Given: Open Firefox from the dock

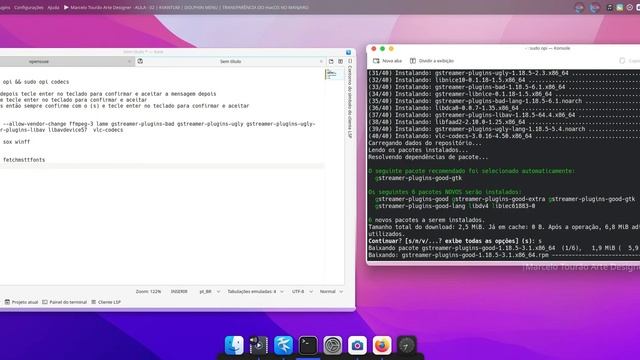Looking at the screenshot, I should point(382,345).
